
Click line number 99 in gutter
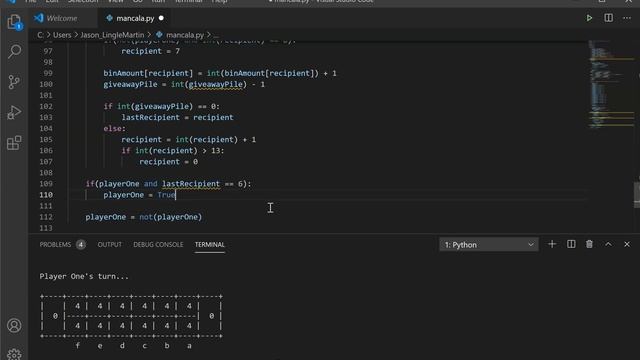48,73
